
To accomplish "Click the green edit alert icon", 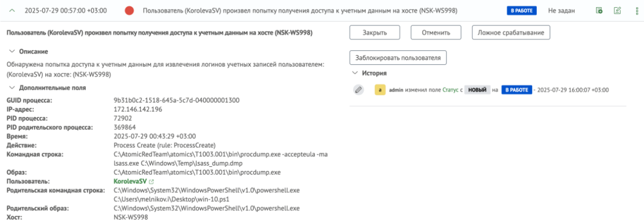I will (x=618, y=11).
